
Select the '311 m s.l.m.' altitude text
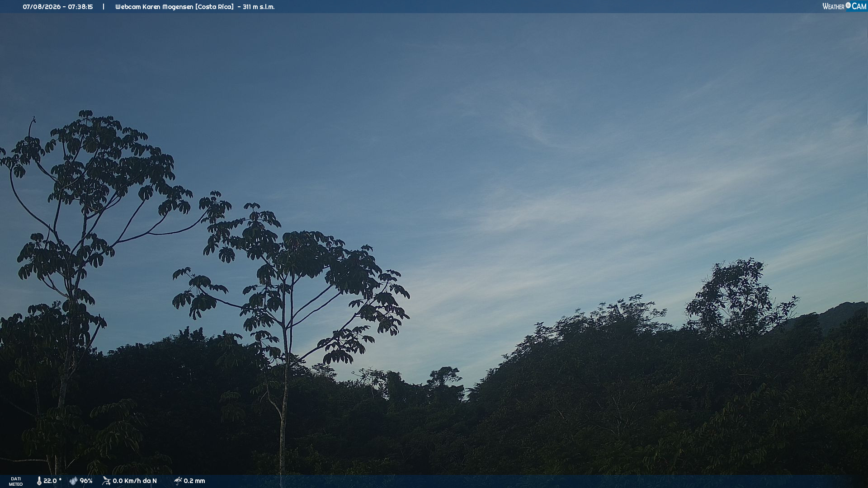(259, 7)
